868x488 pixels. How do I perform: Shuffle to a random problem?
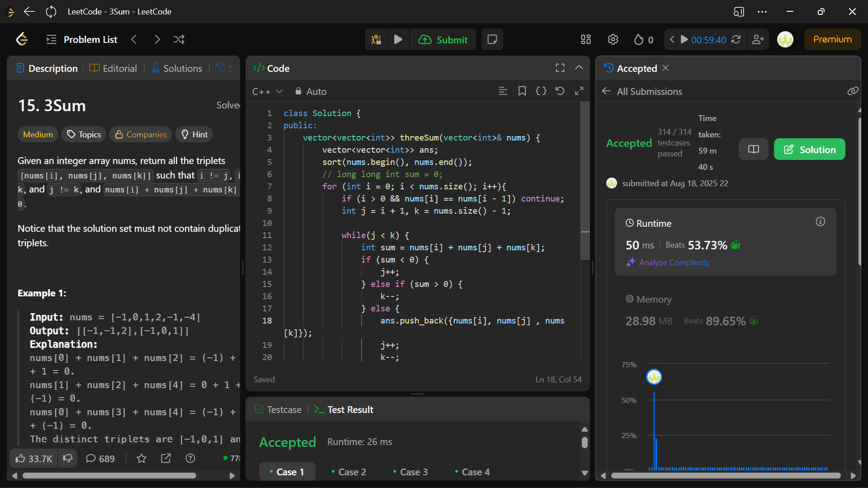179,40
